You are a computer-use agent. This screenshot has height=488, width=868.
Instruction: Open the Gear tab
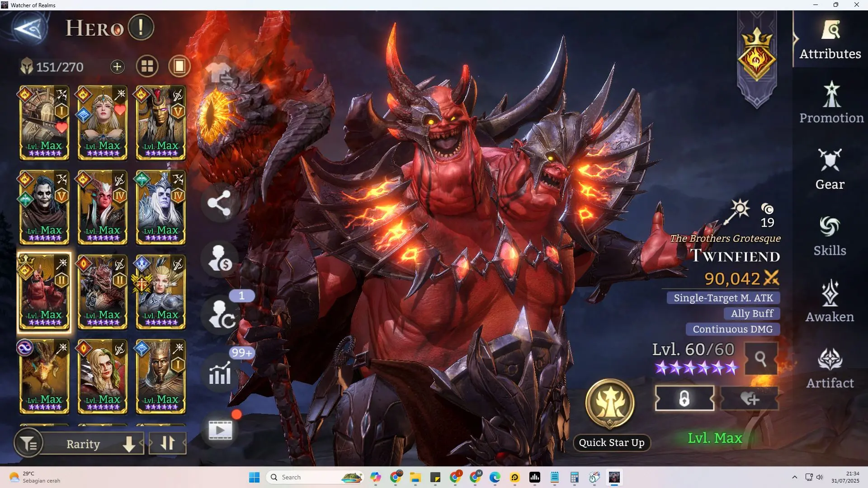[830, 169]
